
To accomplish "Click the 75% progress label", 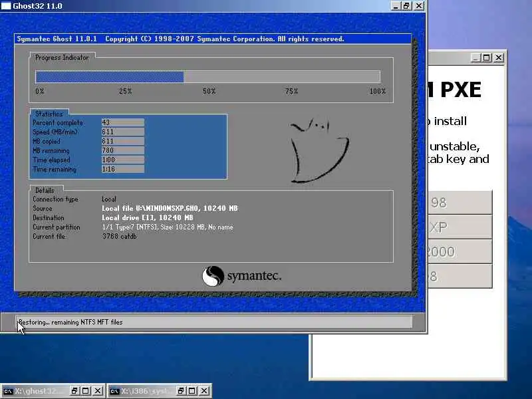I will coord(291,91).
